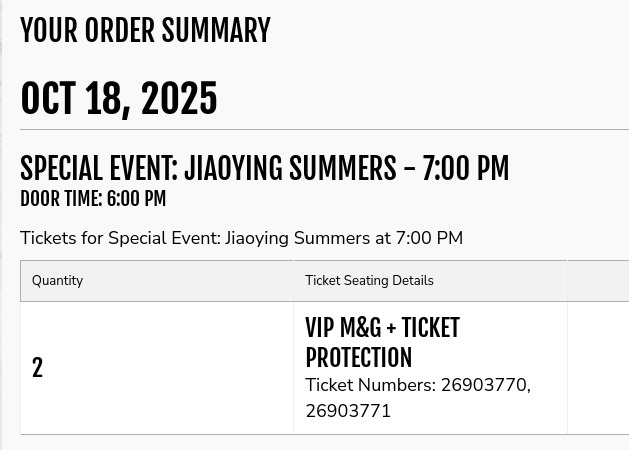Viewport: 629px width, 450px height.
Task: Select the "SPECIAL EVENT:" label in bold heading
Action: pyautogui.click(x=98, y=169)
